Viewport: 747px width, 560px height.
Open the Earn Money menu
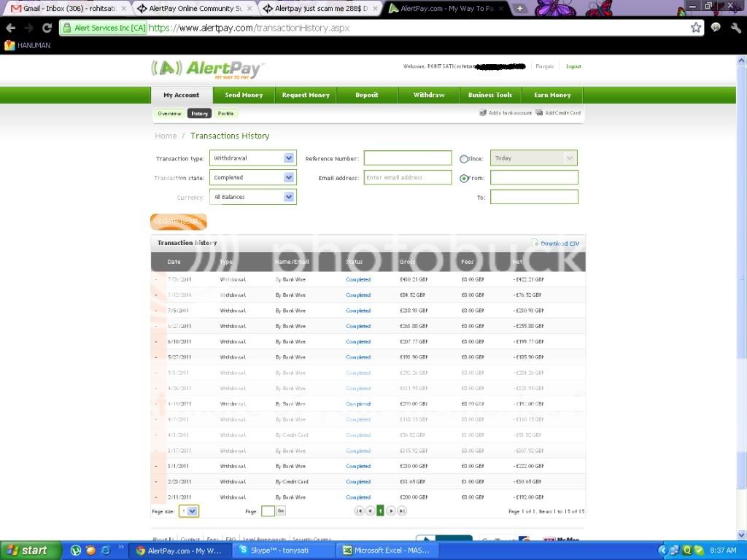553,95
